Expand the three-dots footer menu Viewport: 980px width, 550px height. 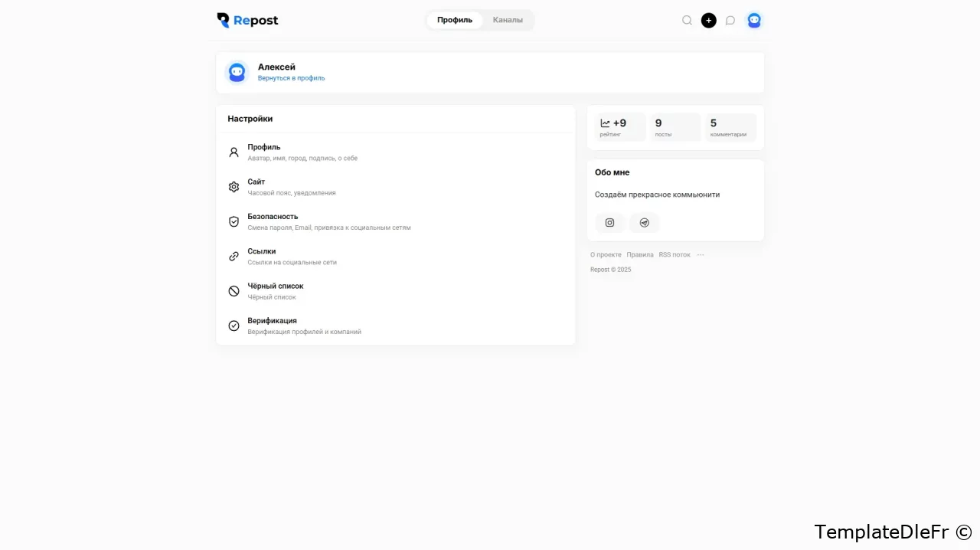pos(701,254)
